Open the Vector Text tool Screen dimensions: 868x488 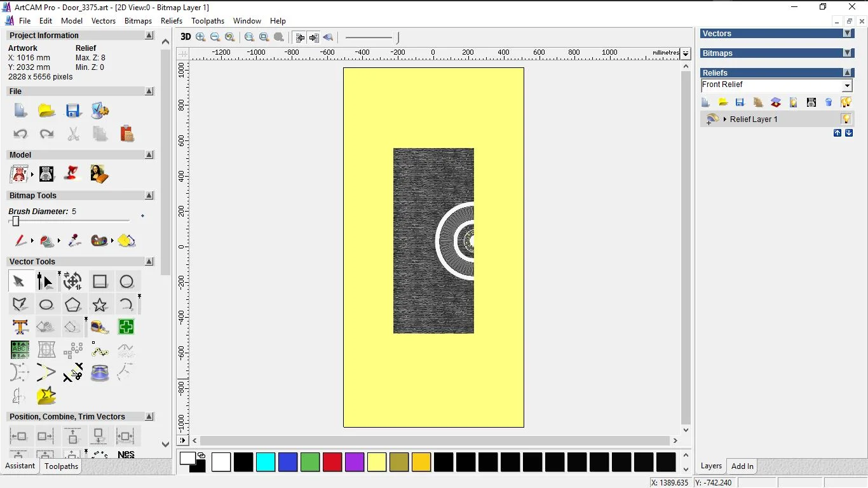pyautogui.click(x=20, y=327)
